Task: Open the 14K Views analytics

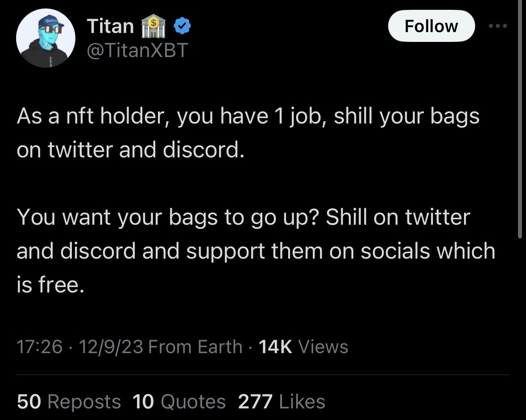Action: 303,346
